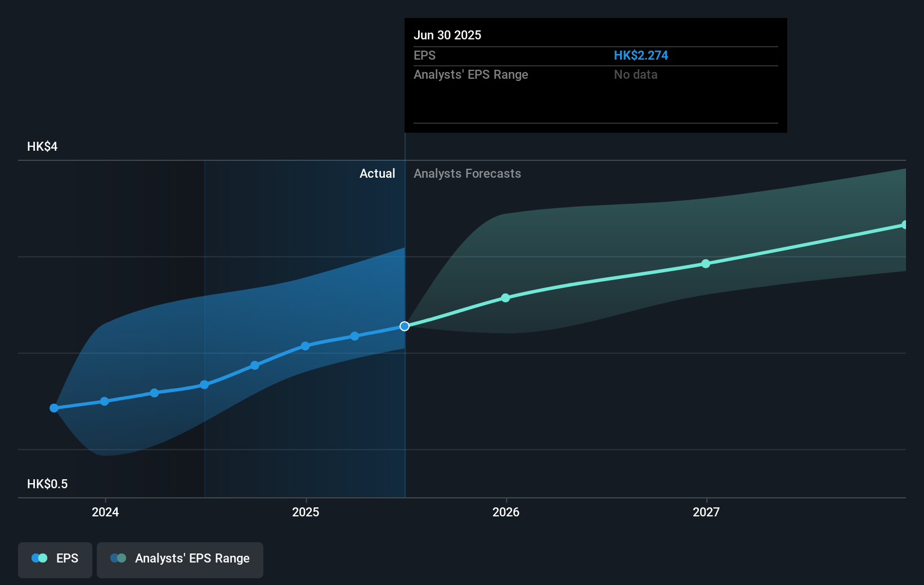Click the EPS data point at 2024 tick

(x=105, y=401)
